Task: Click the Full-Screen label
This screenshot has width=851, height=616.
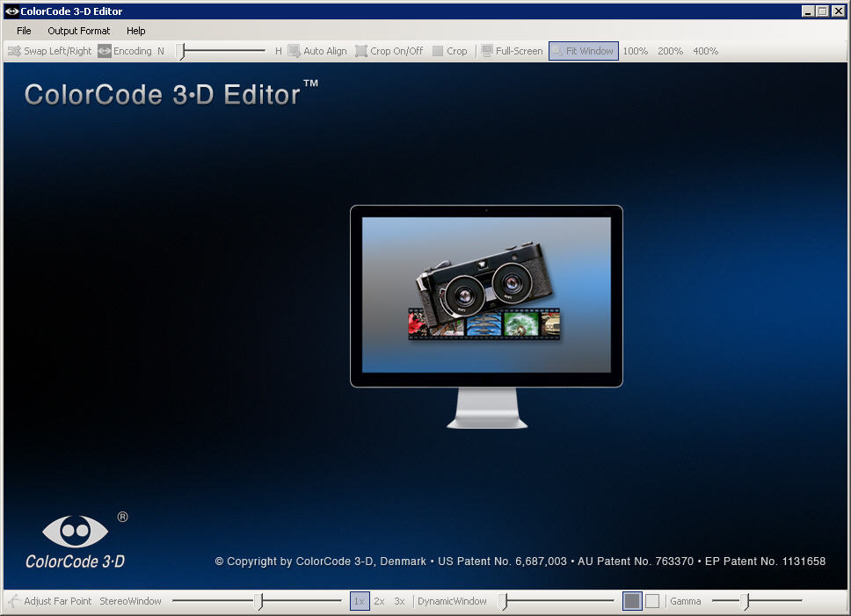Action: (x=519, y=51)
